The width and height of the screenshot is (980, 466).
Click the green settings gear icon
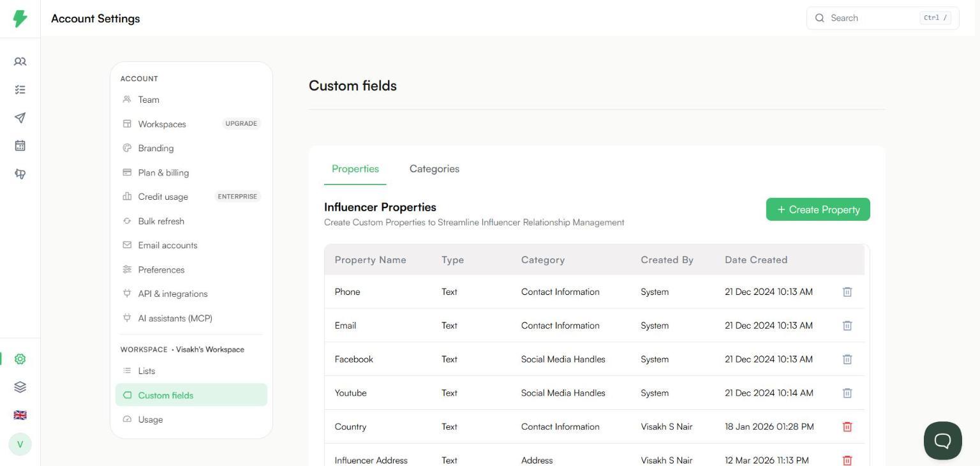tap(20, 359)
